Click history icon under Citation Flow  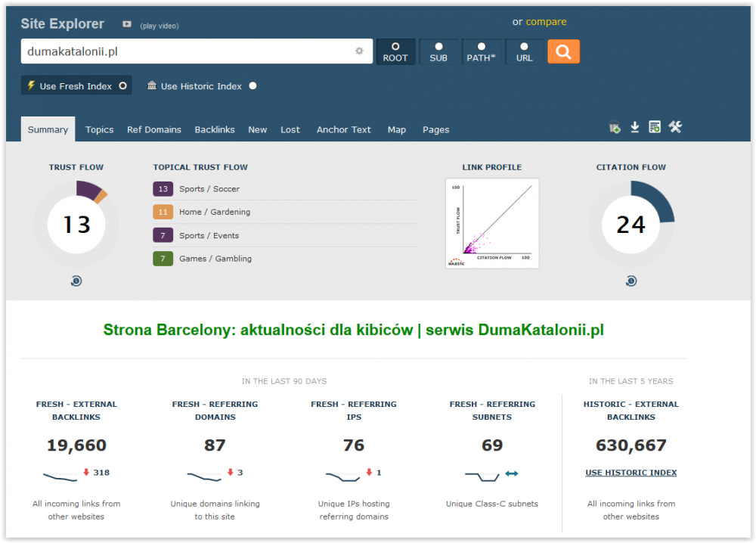point(631,281)
